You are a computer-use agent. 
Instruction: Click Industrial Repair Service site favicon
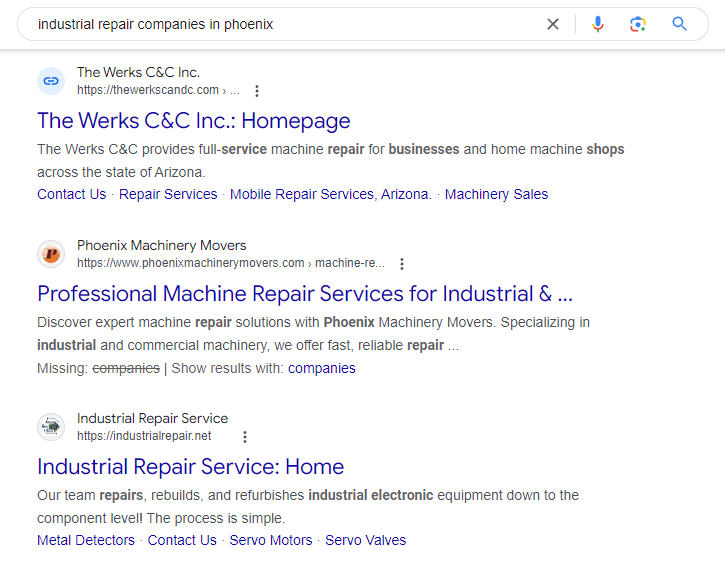coord(51,427)
